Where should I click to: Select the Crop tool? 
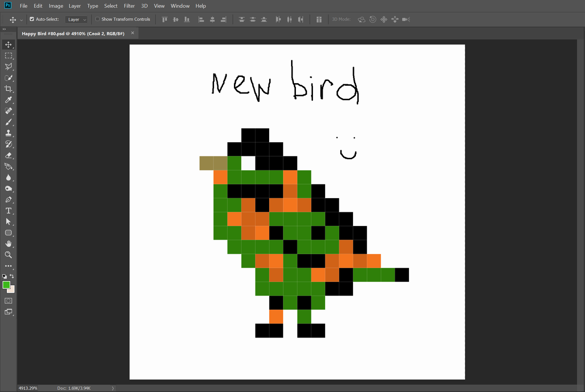(8, 89)
